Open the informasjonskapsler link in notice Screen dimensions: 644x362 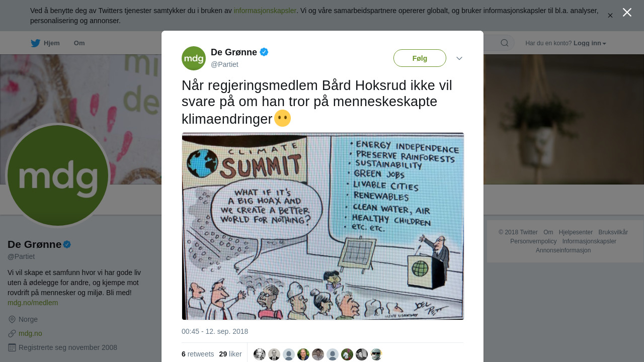click(x=265, y=11)
